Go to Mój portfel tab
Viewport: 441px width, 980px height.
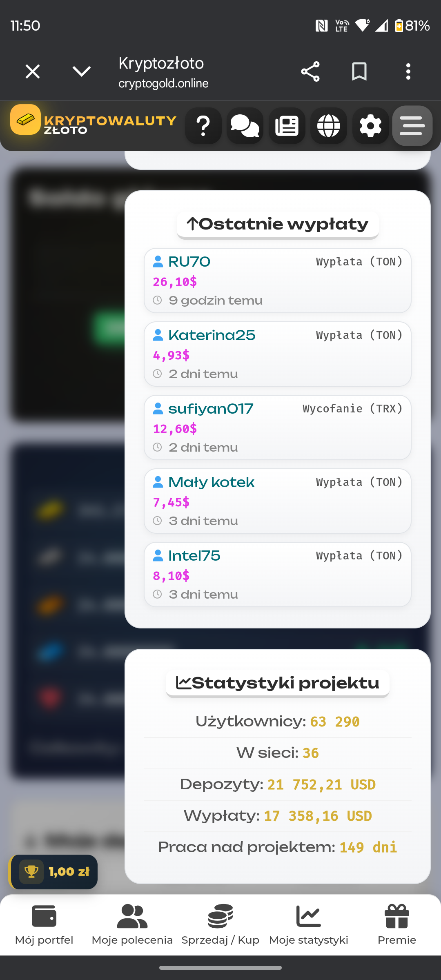coord(44,925)
